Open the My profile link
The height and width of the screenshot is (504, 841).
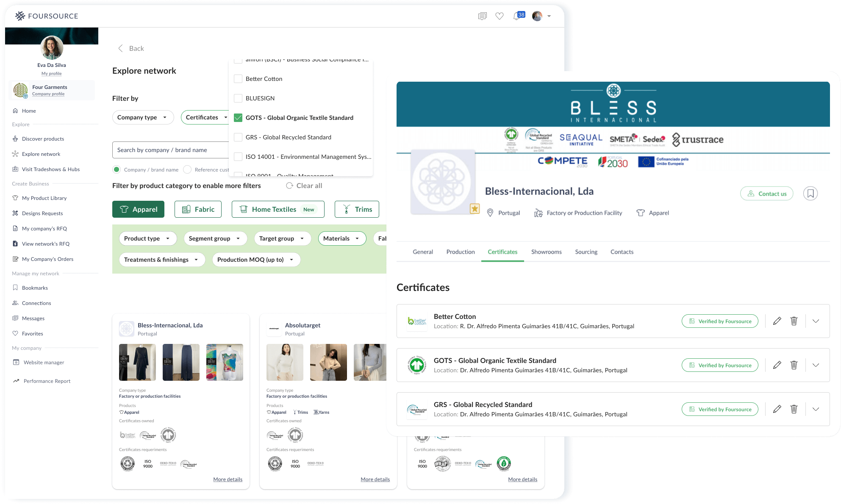click(x=51, y=74)
